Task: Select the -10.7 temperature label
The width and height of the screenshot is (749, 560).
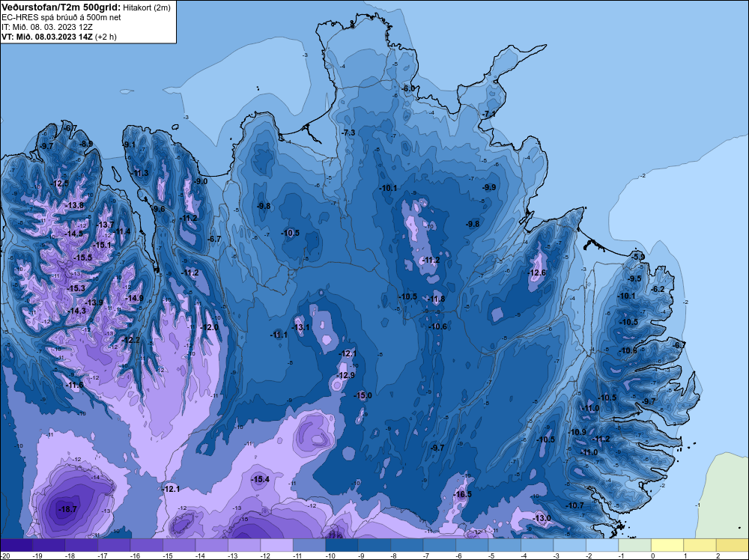Action: [x=574, y=505]
